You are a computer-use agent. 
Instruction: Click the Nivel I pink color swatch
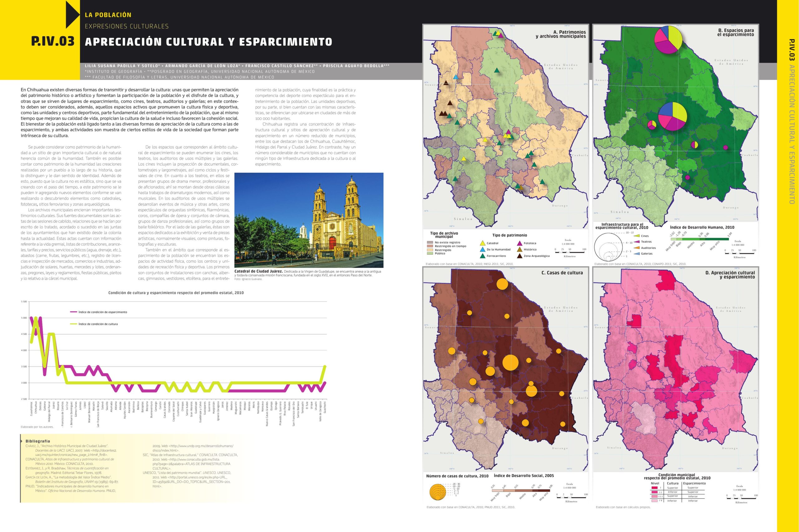coord(654,487)
